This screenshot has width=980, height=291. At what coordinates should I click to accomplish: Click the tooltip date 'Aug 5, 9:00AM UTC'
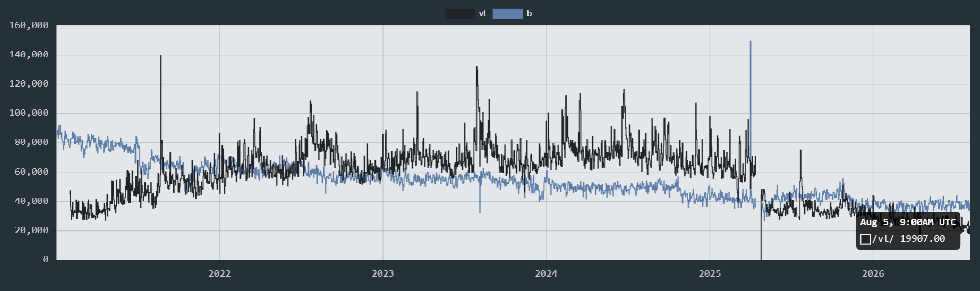tap(908, 222)
